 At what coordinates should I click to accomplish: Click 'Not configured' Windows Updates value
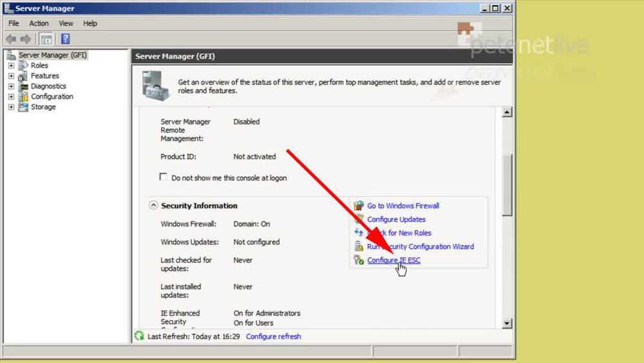pyautogui.click(x=257, y=242)
